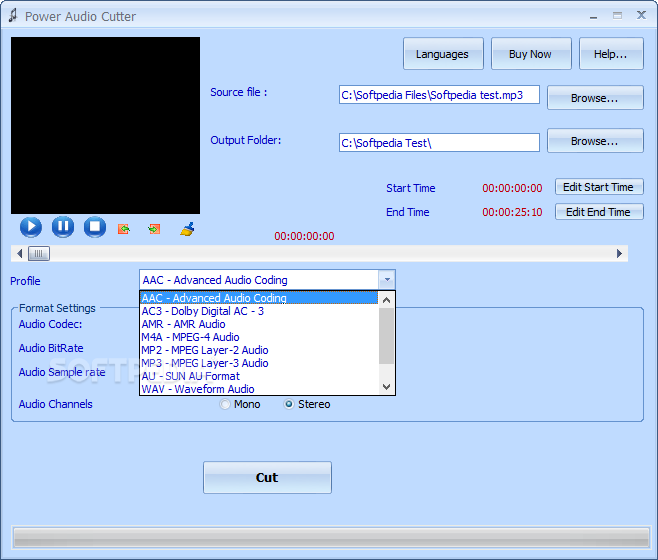Click the Play button under the preview
This screenshot has height=560, width=658.
[x=31, y=227]
